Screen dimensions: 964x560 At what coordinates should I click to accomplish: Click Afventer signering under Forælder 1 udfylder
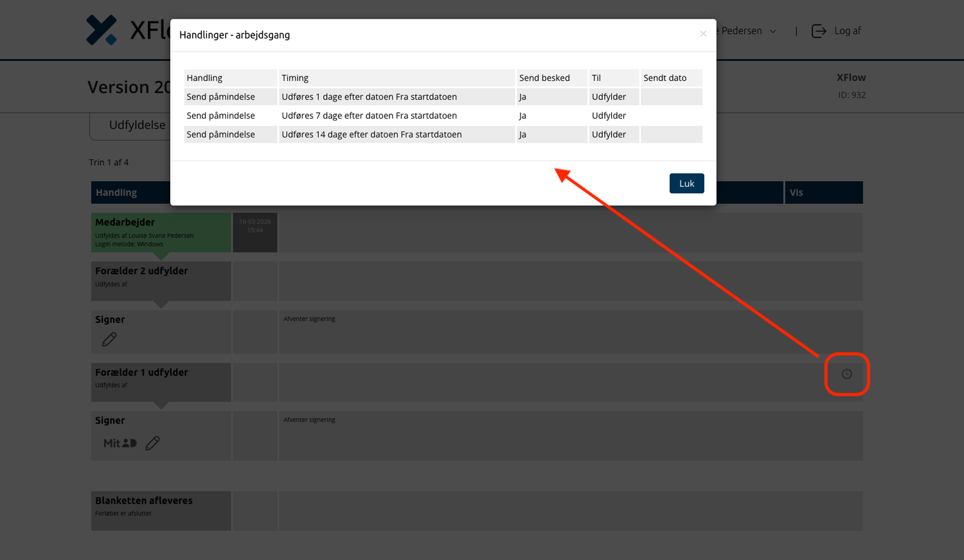click(309, 419)
